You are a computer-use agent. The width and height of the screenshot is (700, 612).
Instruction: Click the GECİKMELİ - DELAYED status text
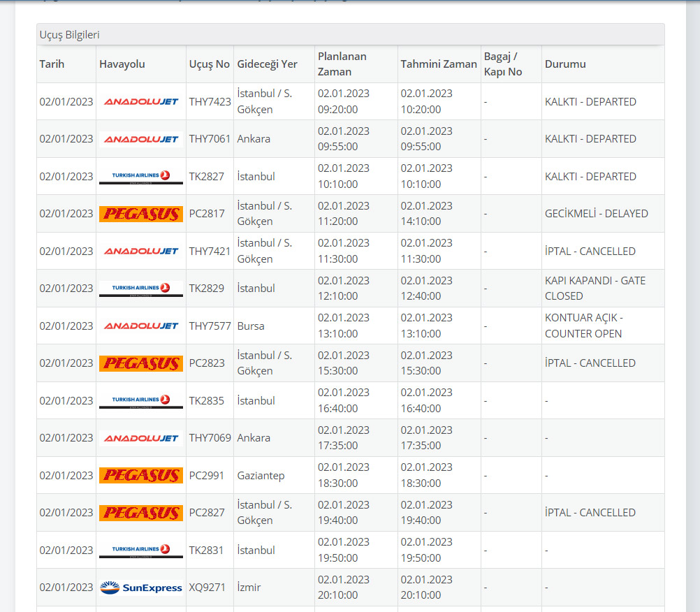click(x=596, y=214)
